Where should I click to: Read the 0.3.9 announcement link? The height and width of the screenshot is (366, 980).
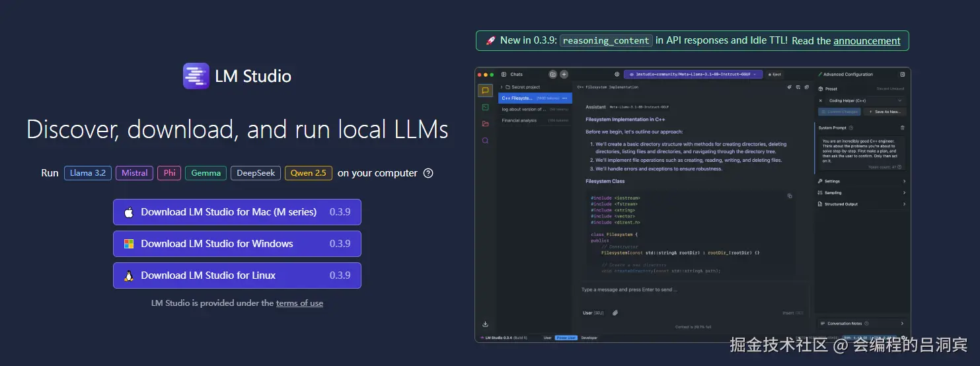(867, 40)
